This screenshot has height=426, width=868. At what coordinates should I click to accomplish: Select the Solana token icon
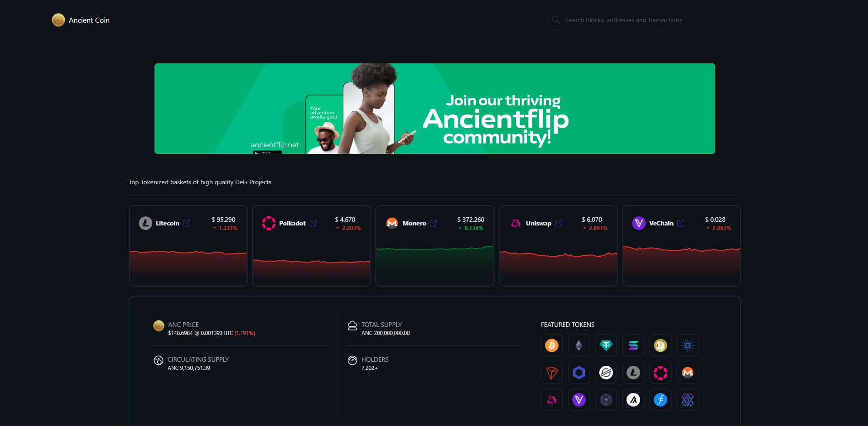coord(633,346)
